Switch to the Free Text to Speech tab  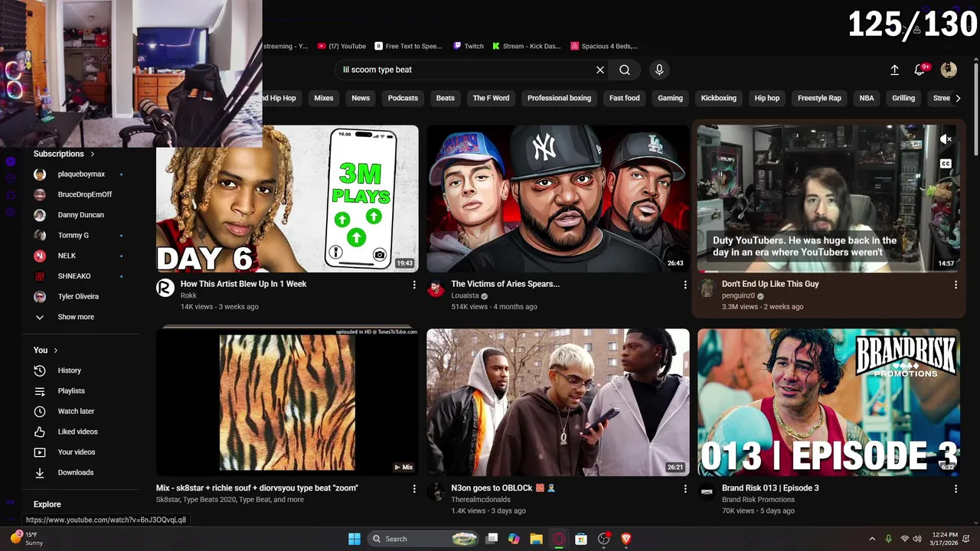(408, 46)
